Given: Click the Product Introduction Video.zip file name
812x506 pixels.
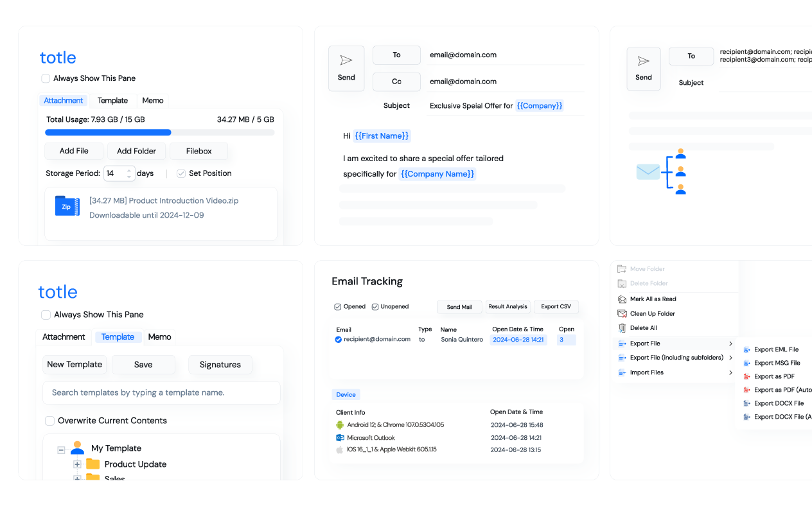Looking at the screenshot, I should point(164,201).
